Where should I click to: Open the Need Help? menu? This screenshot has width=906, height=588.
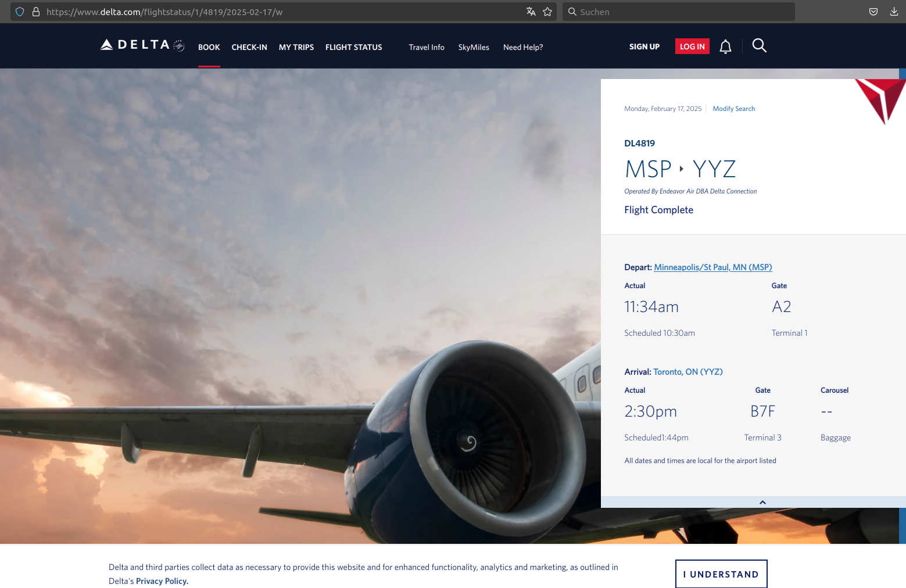(523, 47)
